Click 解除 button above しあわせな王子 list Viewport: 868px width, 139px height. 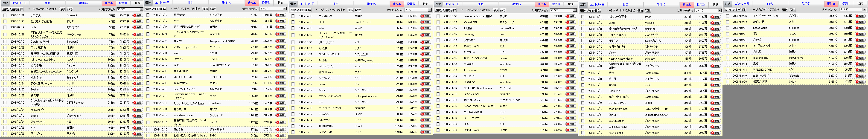648,10
